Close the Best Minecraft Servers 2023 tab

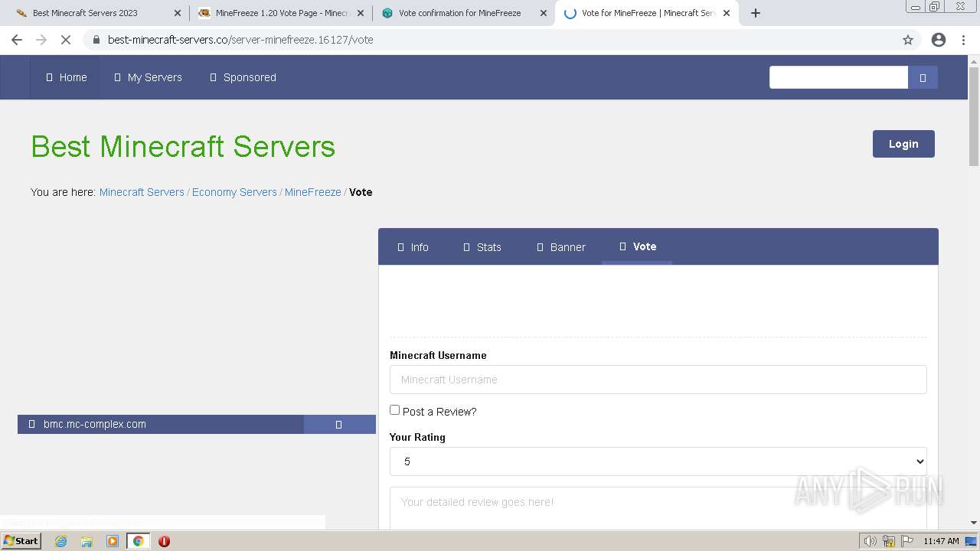pos(178,13)
